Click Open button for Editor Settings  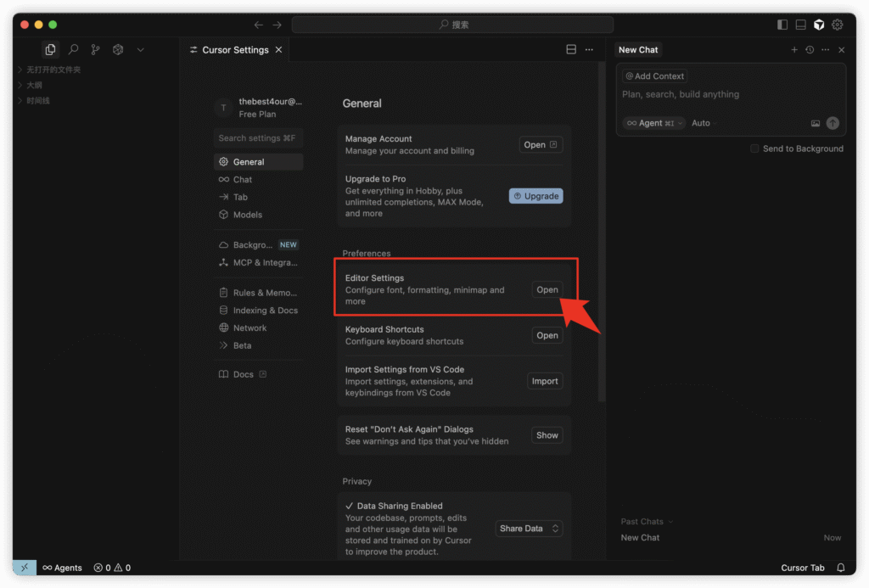(x=547, y=289)
